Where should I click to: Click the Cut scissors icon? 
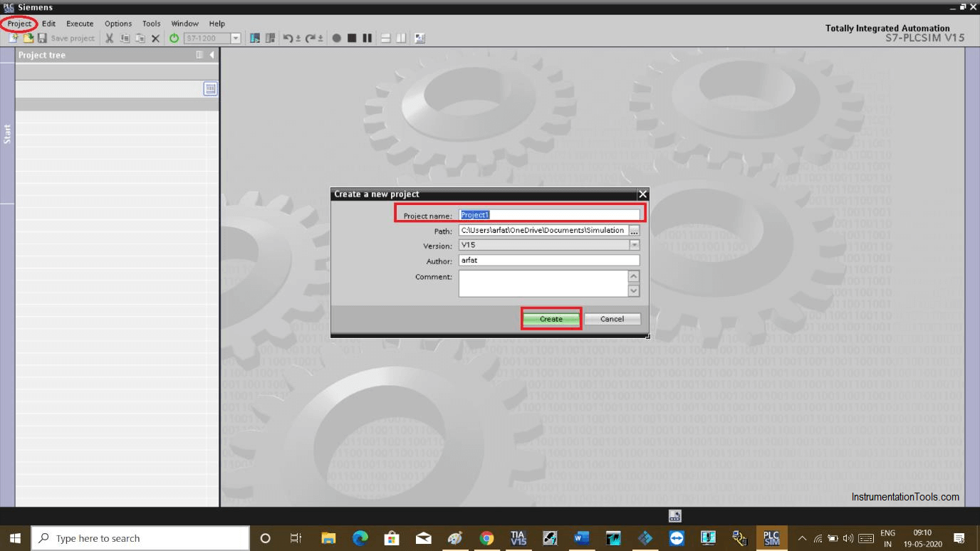110,38
